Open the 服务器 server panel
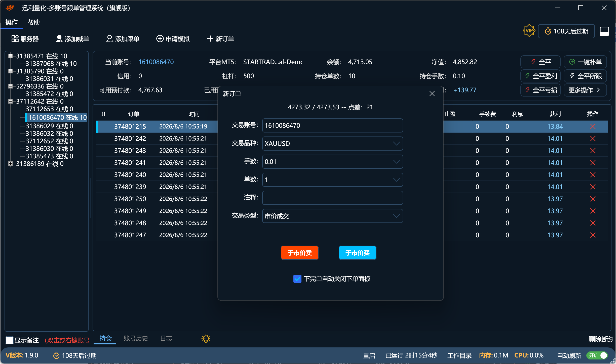Viewport: 616px width, 364px height. pyautogui.click(x=25, y=39)
